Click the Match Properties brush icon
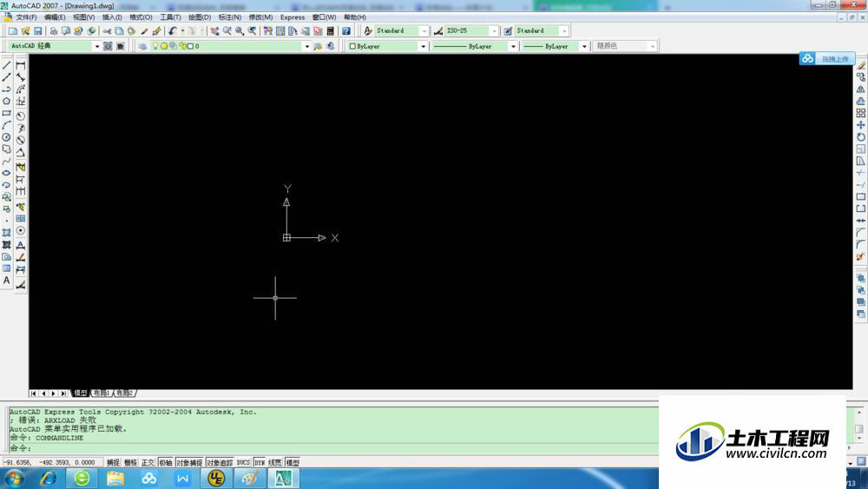 pos(144,31)
